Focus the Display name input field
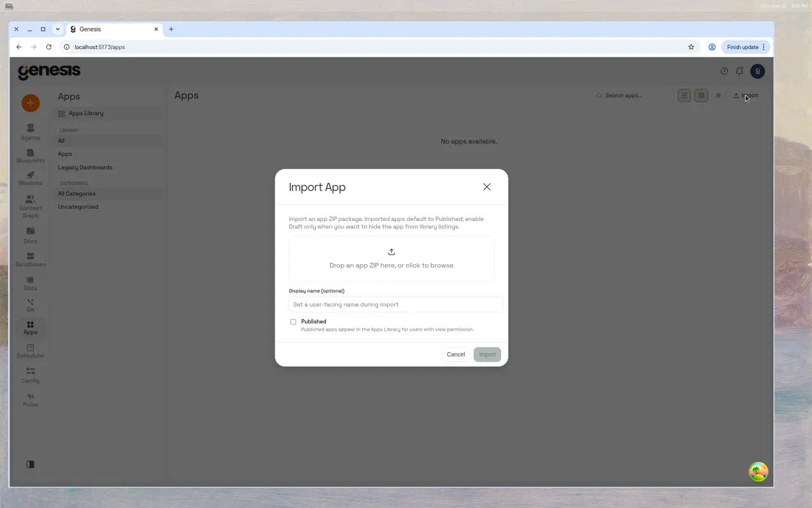The height and width of the screenshot is (508, 812). tap(396, 304)
